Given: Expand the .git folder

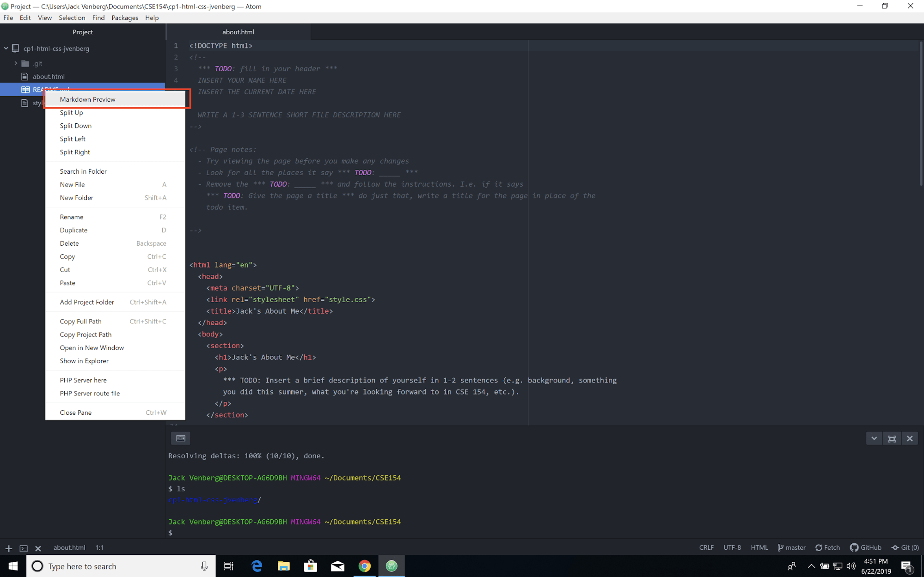Looking at the screenshot, I should 16,63.
